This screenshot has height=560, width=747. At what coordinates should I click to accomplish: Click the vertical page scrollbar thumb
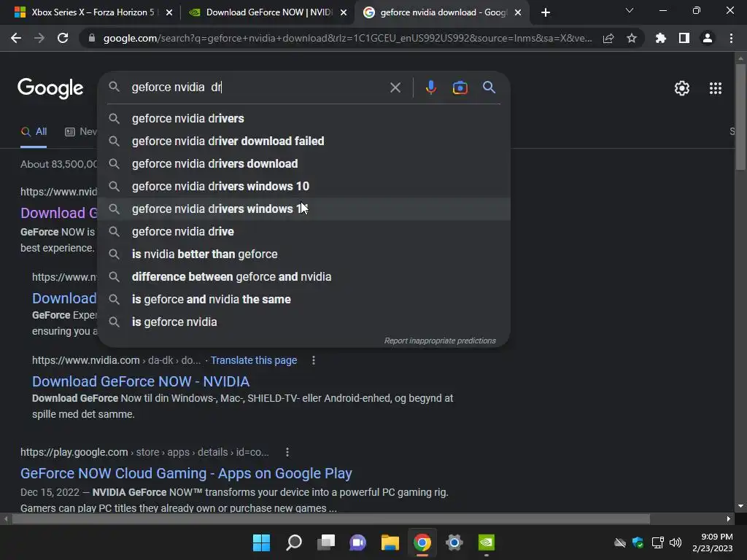[740, 117]
